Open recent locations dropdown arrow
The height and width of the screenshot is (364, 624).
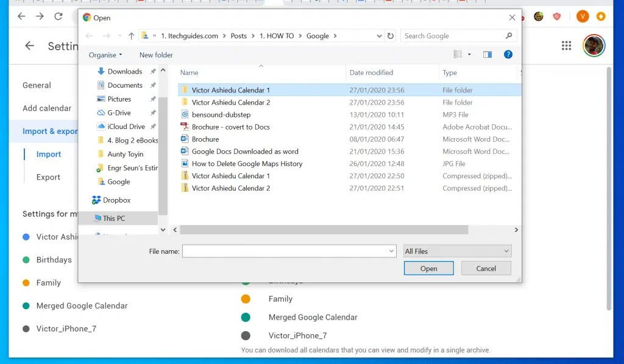120,36
